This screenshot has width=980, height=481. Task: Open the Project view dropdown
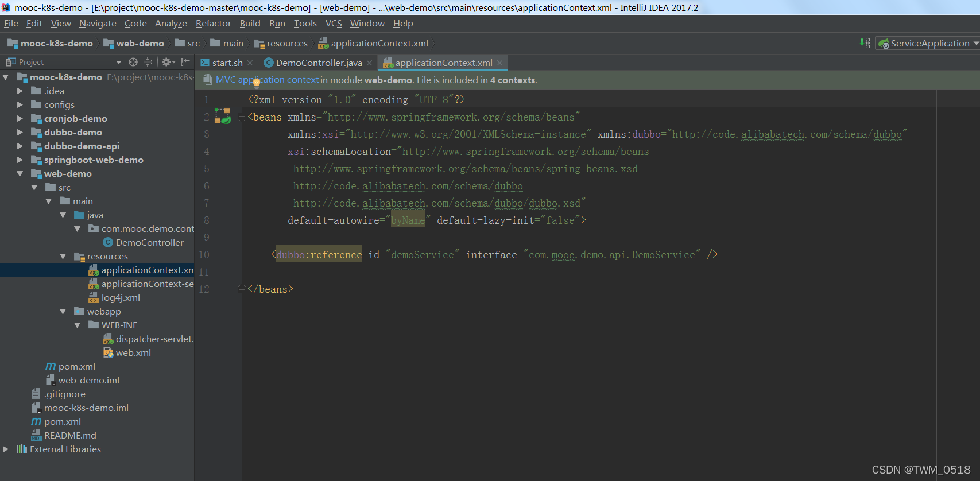(119, 62)
